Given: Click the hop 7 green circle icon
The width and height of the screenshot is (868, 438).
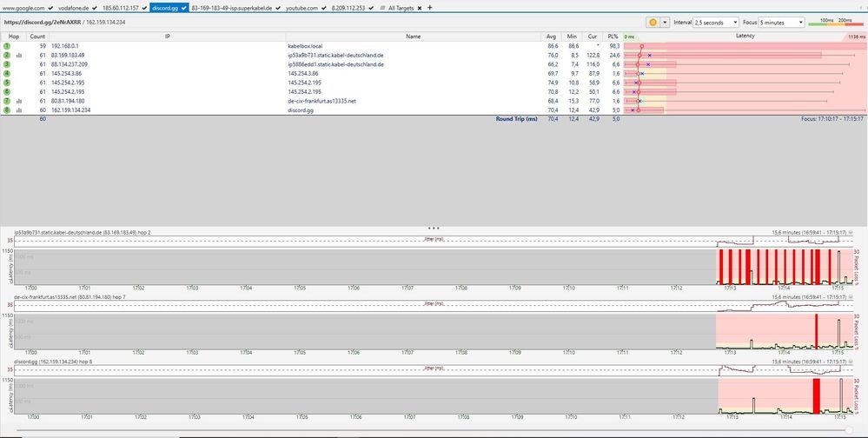Looking at the screenshot, I should click(x=7, y=101).
